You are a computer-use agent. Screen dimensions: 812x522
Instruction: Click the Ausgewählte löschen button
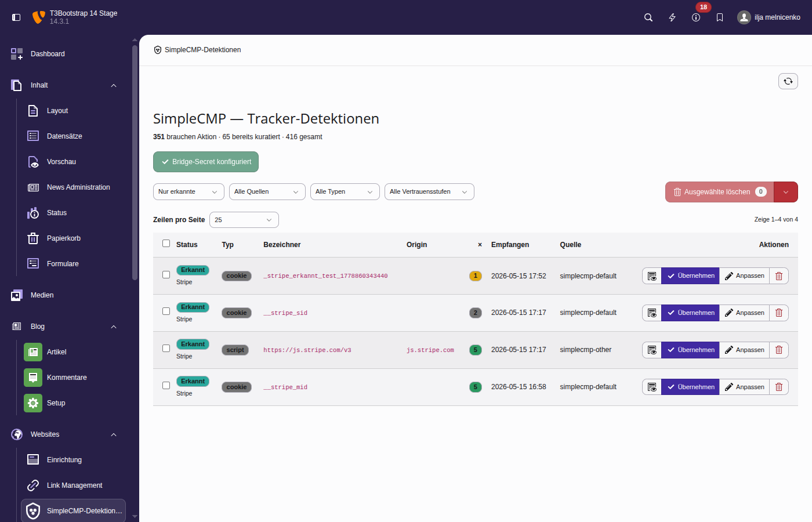(x=720, y=192)
